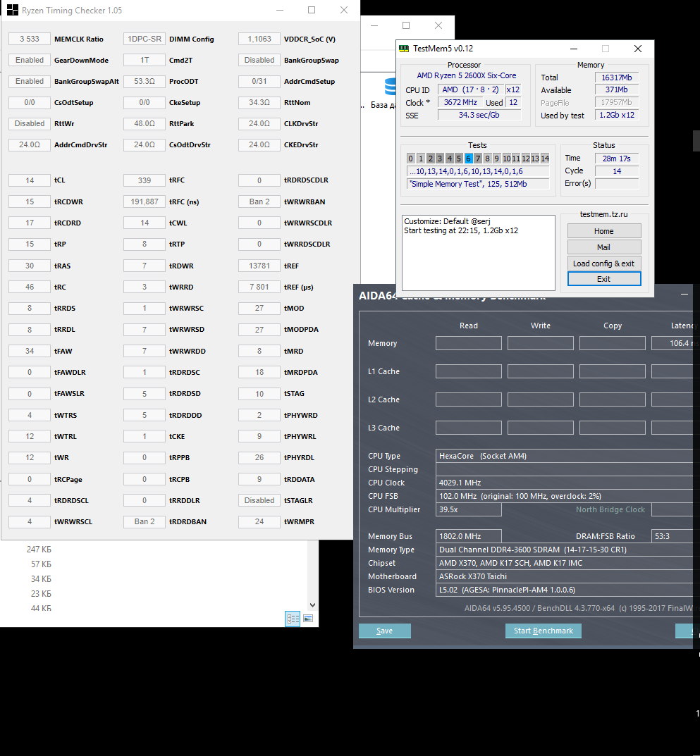Image resolution: width=700 pixels, height=756 pixels.
Task: Click the CPU Type HexaCore text in AIDA64
Action: (x=482, y=456)
